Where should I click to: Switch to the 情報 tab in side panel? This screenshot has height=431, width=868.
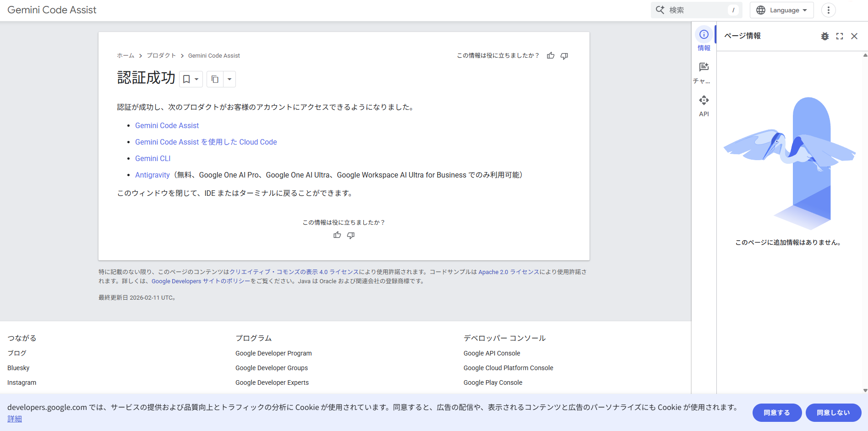[x=704, y=39]
